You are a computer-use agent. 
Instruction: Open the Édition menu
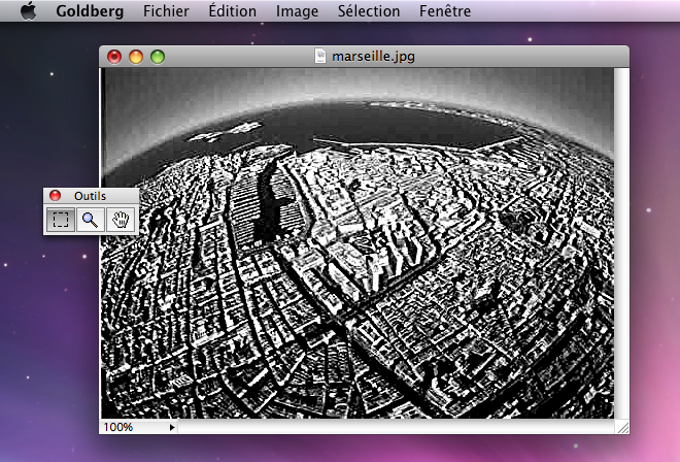pyautogui.click(x=232, y=11)
